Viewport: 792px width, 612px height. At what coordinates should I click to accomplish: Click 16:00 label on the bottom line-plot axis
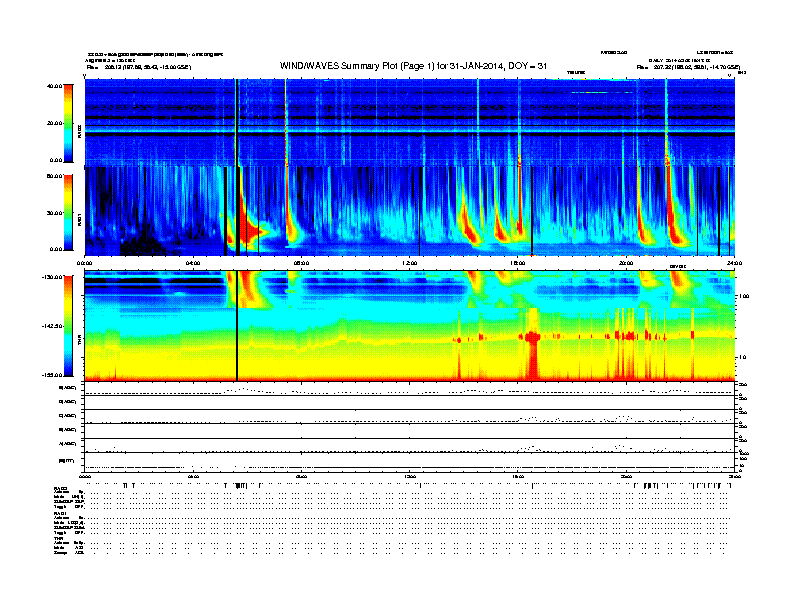[518, 476]
